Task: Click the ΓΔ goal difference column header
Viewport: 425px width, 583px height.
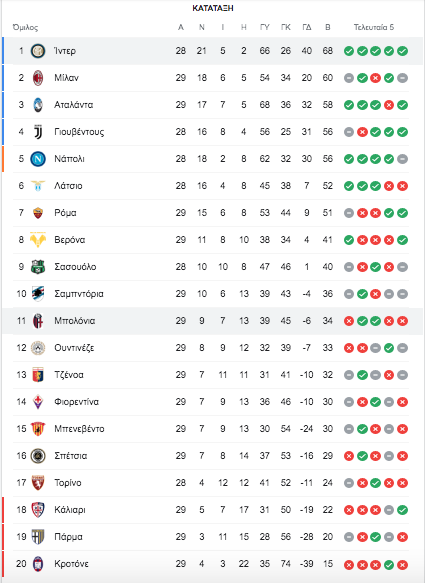Action: (307, 27)
